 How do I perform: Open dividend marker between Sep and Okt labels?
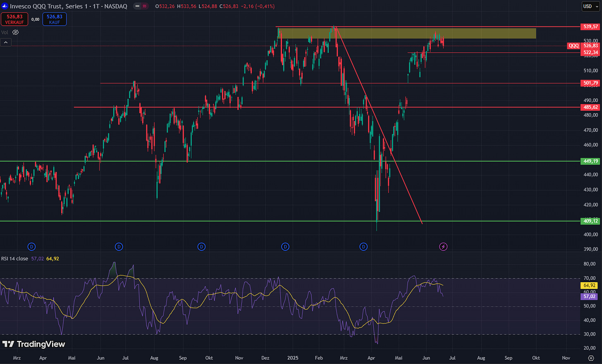click(x=201, y=247)
